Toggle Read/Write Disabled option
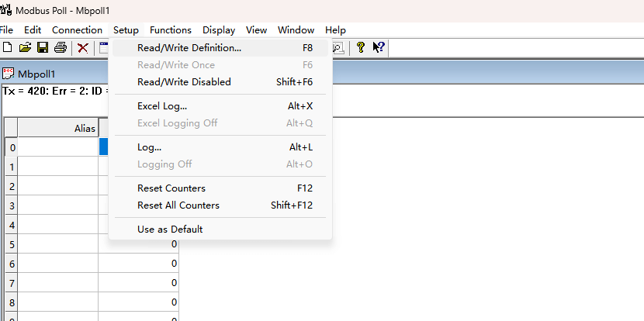This screenshot has width=644, height=321. pyautogui.click(x=184, y=81)
